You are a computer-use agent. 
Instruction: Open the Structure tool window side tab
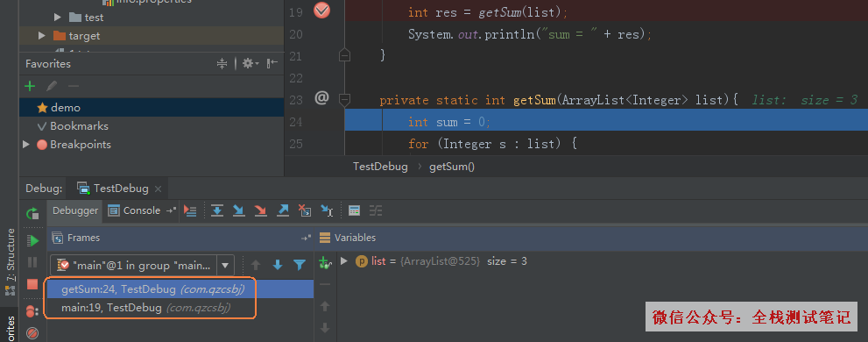10,262
